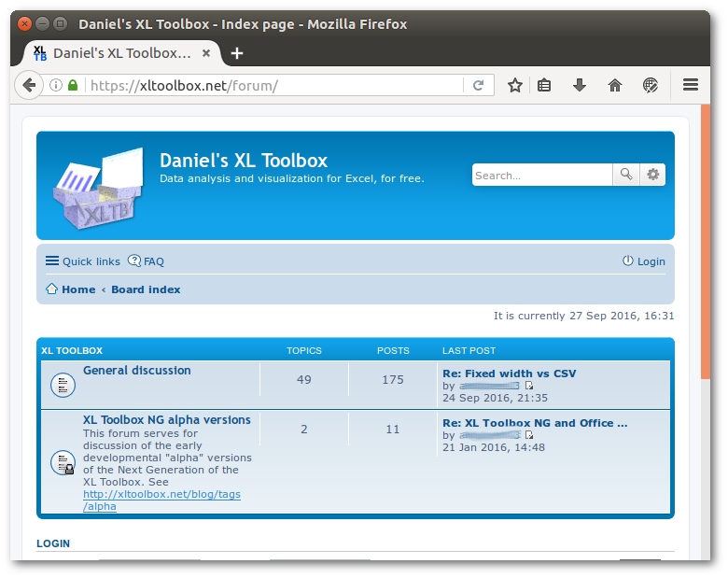The width and height of the screenshot is (728, 578).
Task: Open Daniel's XL Toolbox title link
Action: 244,161
